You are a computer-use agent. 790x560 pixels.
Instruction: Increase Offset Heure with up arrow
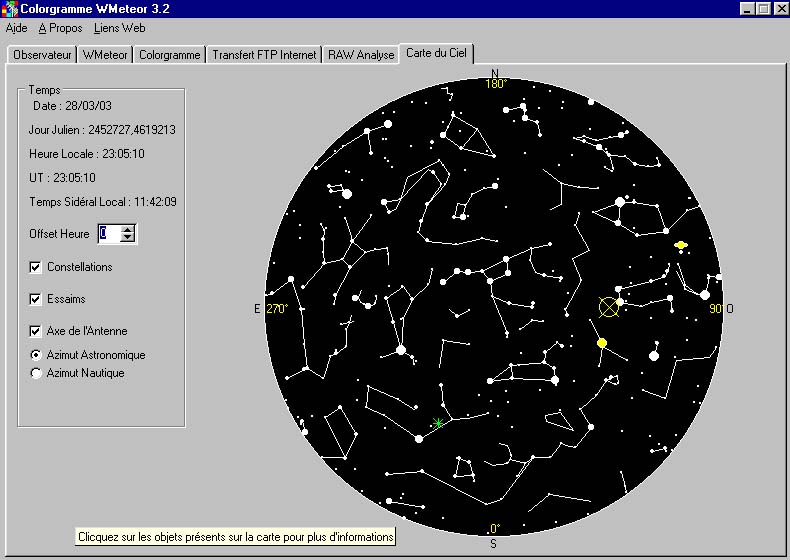click(x=128, y=229)
